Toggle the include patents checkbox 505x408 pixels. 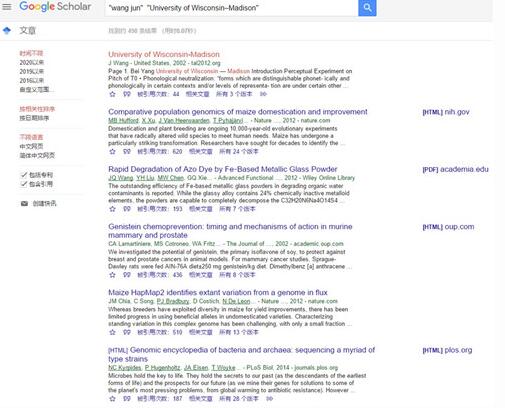coord(24,175)
